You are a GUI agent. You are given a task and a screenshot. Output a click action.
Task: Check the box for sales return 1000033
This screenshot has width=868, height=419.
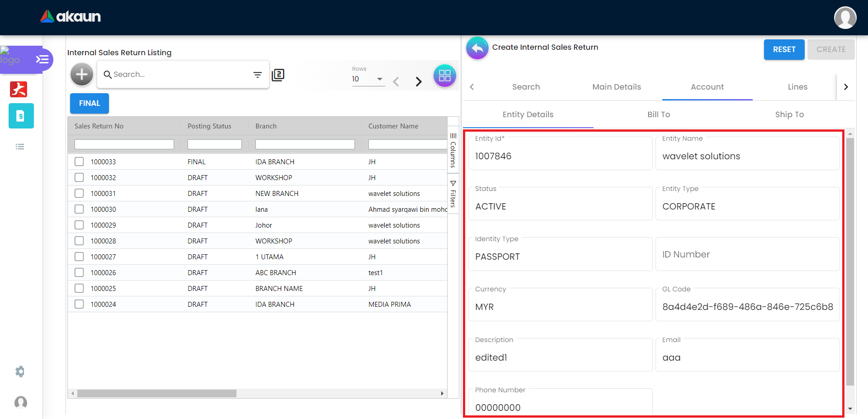pyautogui.click(x=79, y=162)
